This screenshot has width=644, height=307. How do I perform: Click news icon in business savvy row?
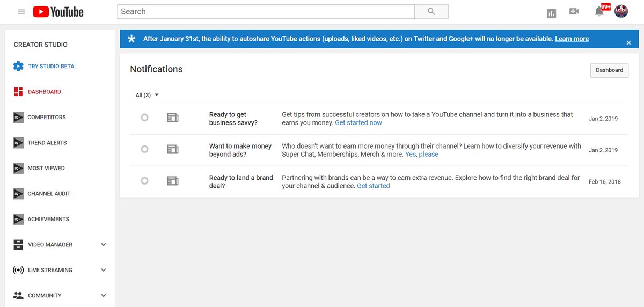[x=172, y=118]
